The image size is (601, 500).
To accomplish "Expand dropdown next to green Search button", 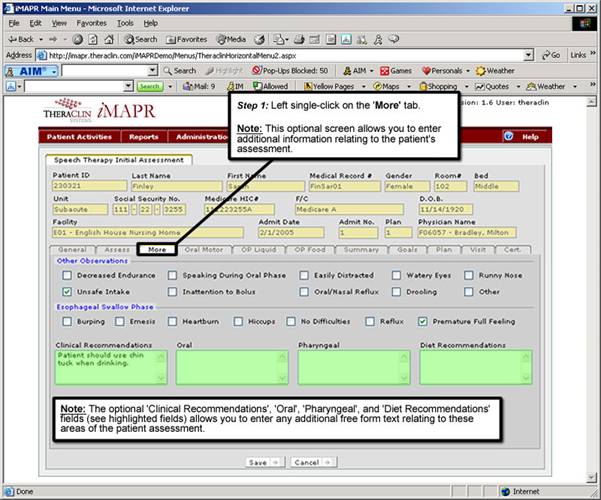I will pos(170,87).
